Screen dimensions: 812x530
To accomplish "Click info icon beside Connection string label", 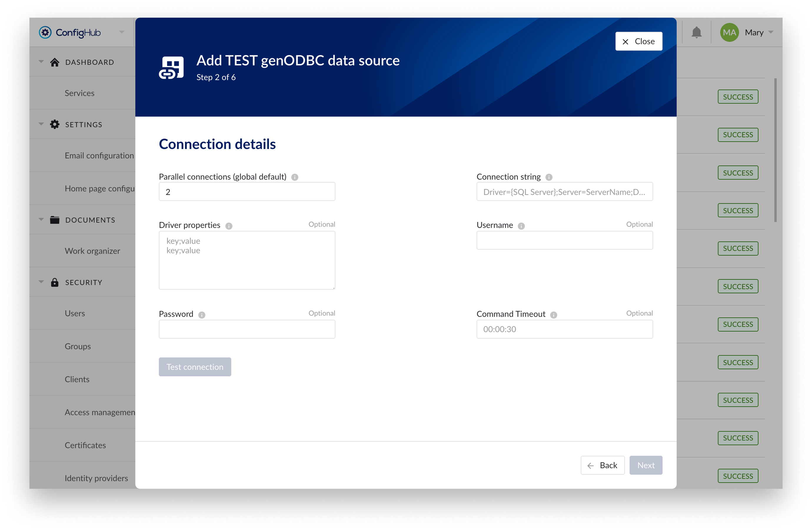I will 549,177.
